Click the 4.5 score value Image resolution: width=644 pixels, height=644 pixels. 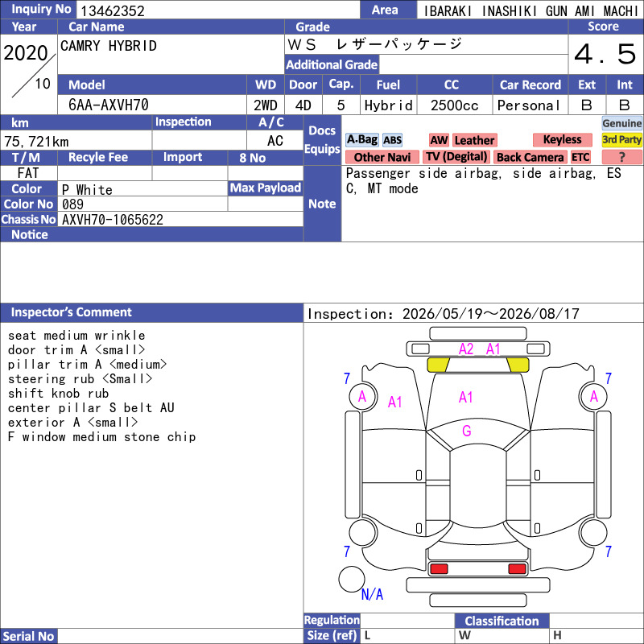605,54
